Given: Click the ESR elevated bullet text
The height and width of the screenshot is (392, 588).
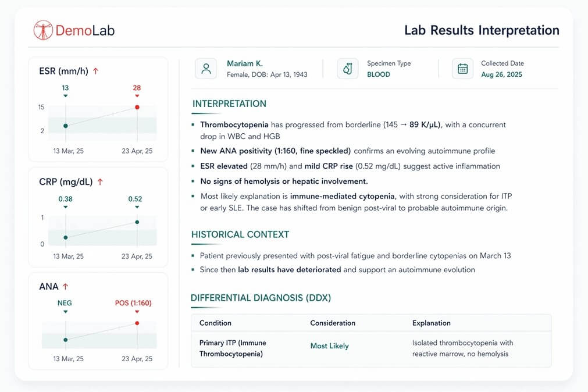Looking at the screenshot, I should click(x=350, y=166).
